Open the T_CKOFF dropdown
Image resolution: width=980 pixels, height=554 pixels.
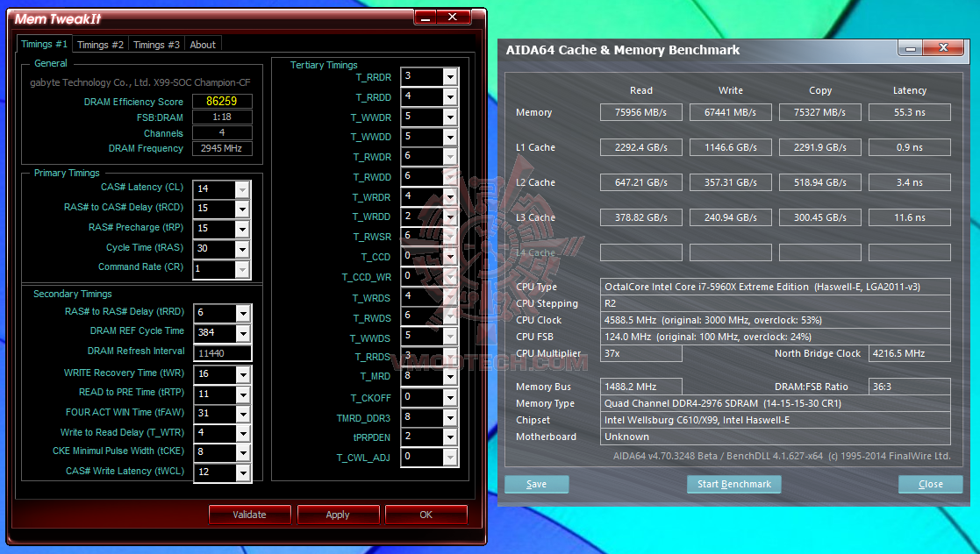[450, 397]
